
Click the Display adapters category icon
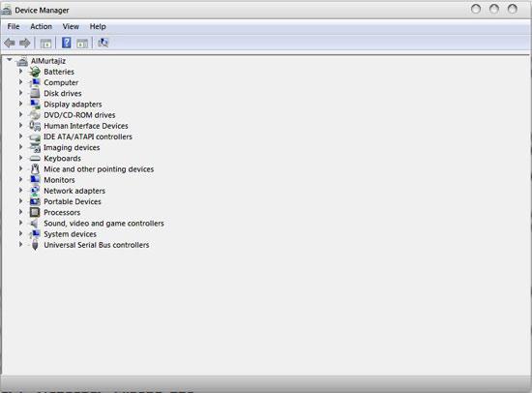click(35, 104)
